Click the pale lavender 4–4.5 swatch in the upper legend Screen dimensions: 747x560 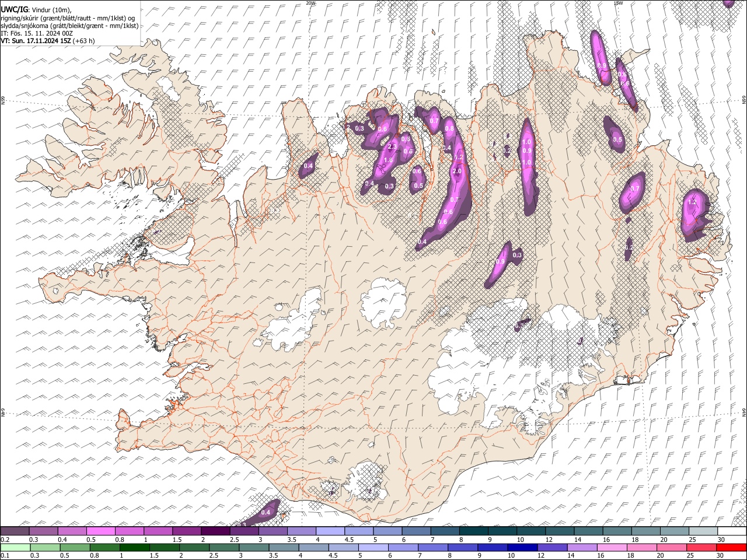(x=330, y=531)
